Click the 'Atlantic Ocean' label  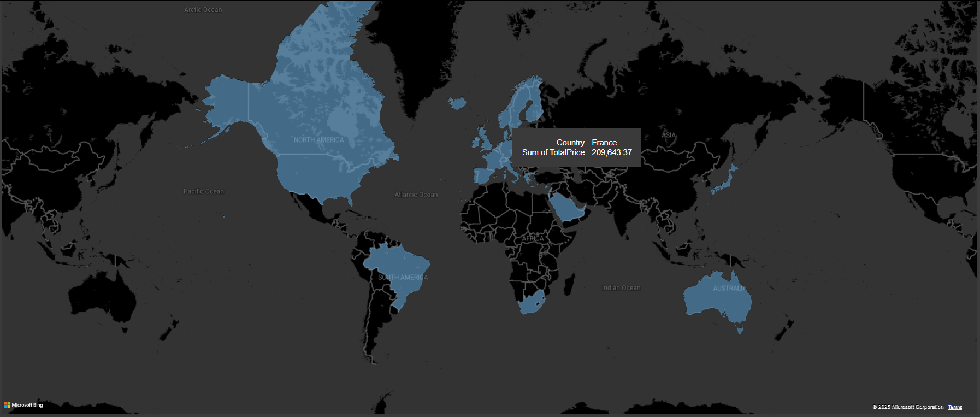click(x=416, y=195)
